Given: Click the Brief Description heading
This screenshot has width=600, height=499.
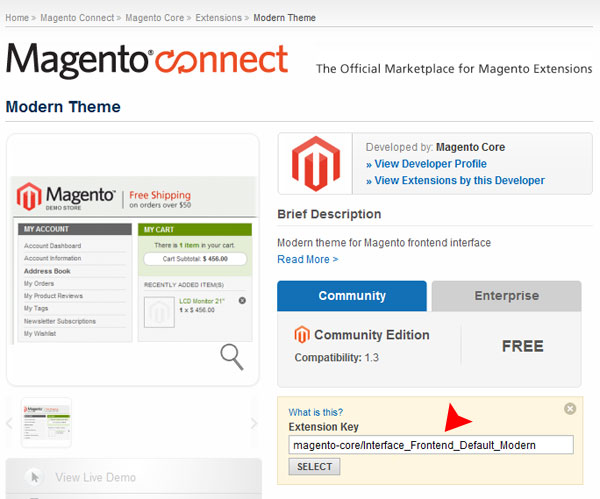Looking at the screenshot, I should click(x=329, y=214).
